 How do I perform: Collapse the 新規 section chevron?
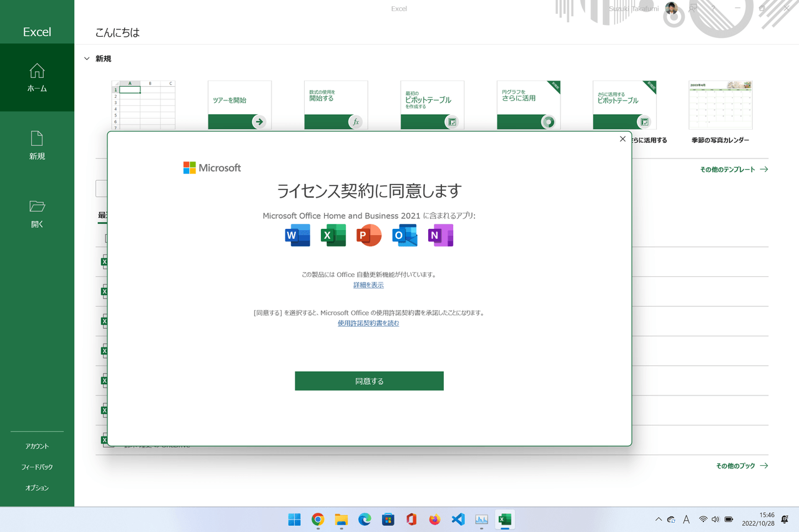87,59
